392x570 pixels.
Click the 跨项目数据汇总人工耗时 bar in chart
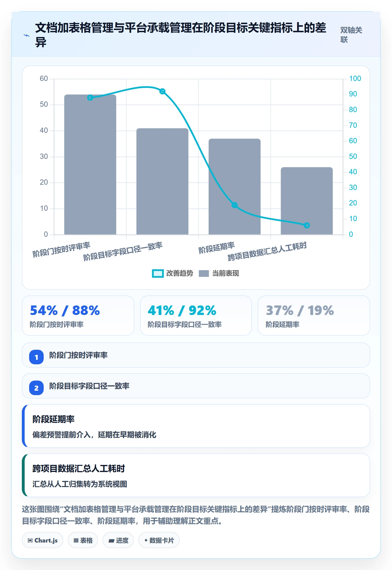point(307,201)
